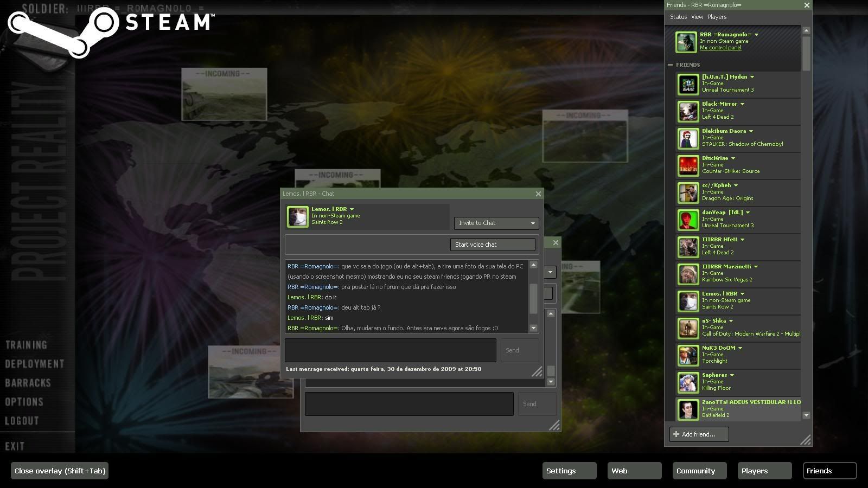The height and width of the screenshot is (488, 868).
Task: Open the Invite to Chat dropdown
Action: coord(496,223)
